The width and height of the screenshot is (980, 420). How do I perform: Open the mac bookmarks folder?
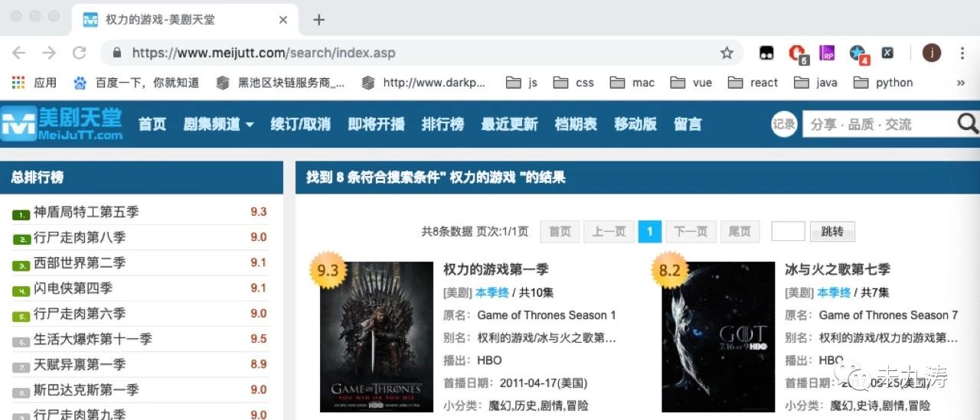click(632, 83)
